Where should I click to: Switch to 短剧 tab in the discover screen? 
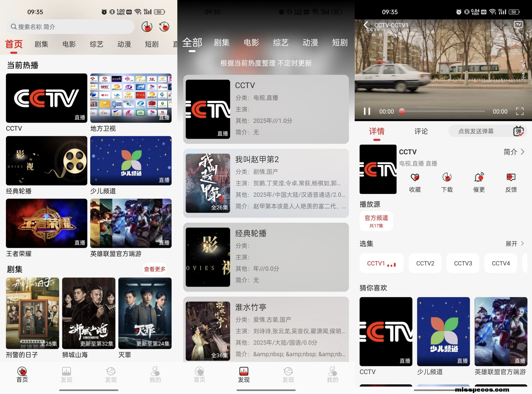tap(340, 42)
